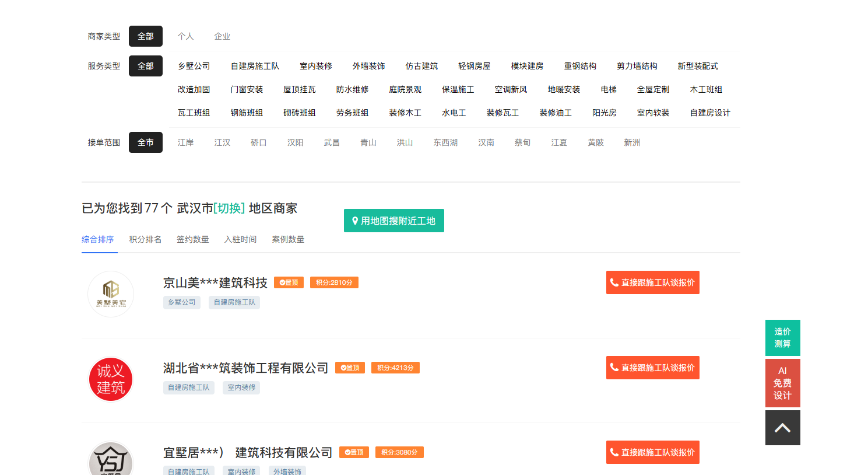
Task: Sort results by 签约数量 tab
Action: point(193,239)
